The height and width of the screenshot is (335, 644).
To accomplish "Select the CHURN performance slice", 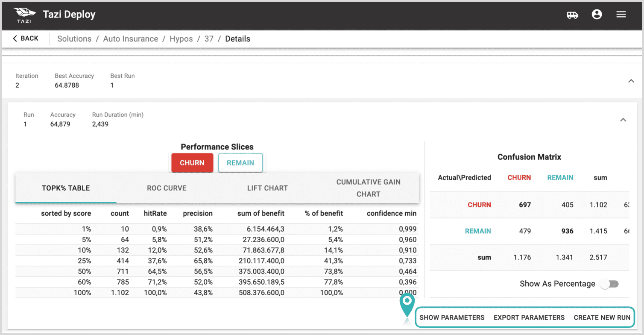I will [192, 163].
